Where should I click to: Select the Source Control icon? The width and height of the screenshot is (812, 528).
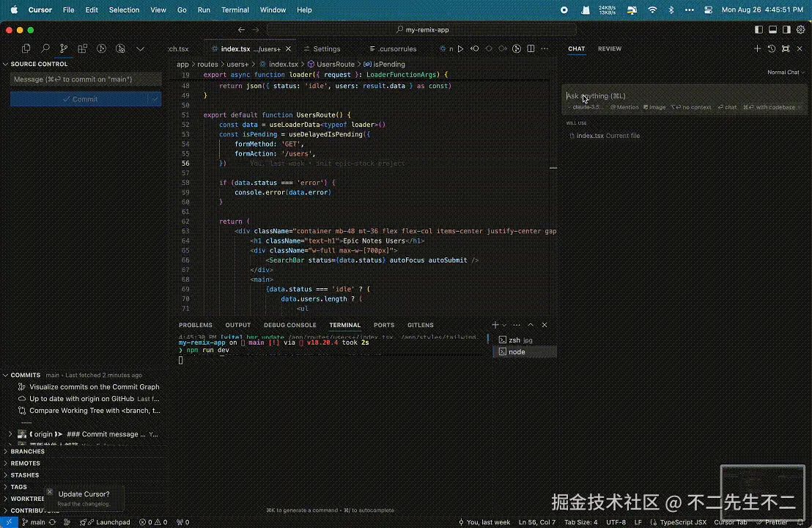point(64,48)
